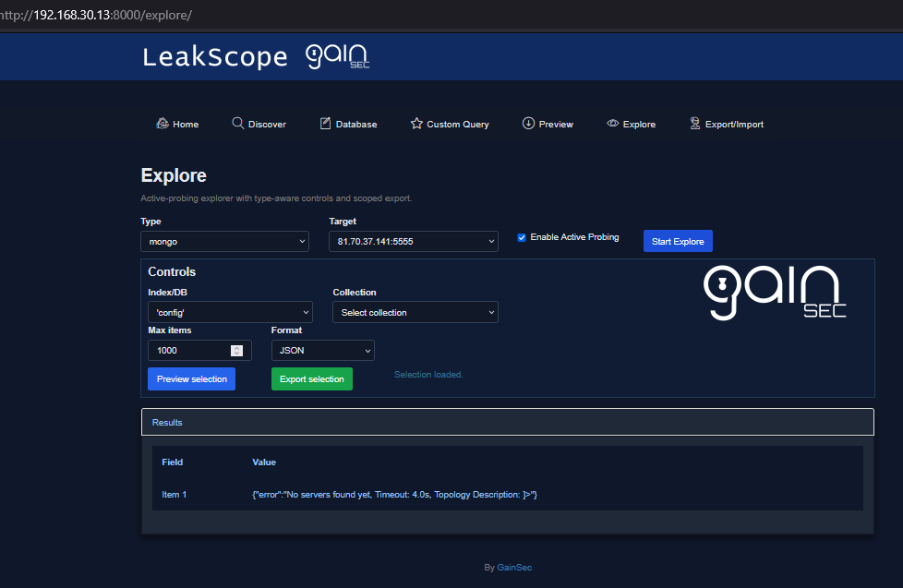Screen dimensions: 903x588
Task: Open the Type dropdown showing mongo
Action: click(224, 242)
